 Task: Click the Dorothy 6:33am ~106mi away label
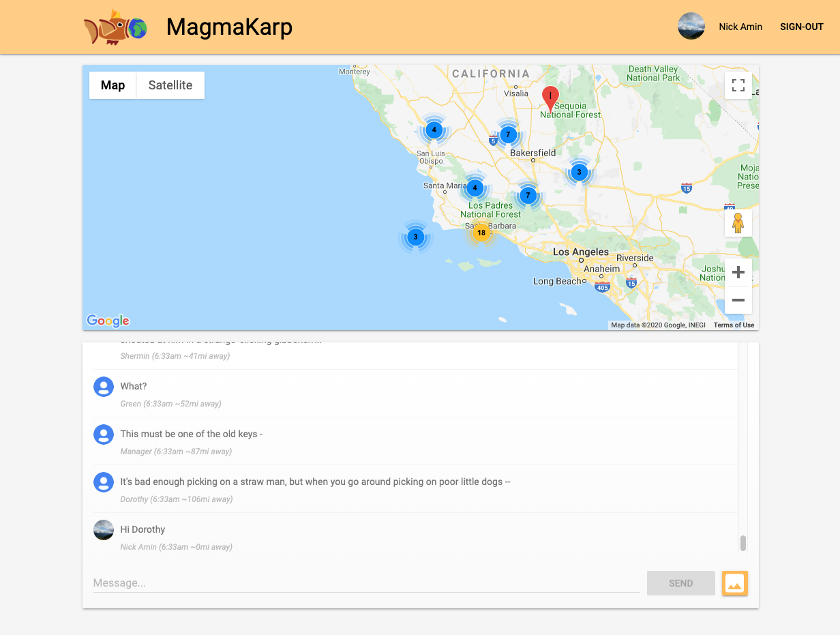pyautogui.click(x=177, y=499)
